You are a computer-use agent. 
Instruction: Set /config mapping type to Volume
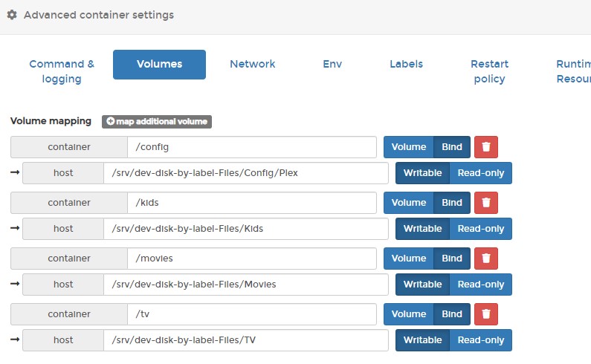[x=409, y=147]
